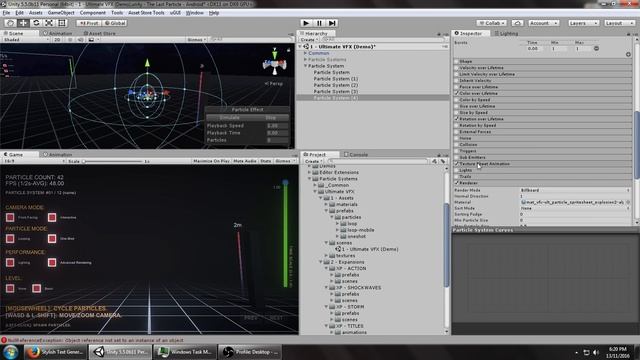Viewport: 640px width, 360px height.
Task: Toggle Advanced Rendering performance box
Action: 52,262
